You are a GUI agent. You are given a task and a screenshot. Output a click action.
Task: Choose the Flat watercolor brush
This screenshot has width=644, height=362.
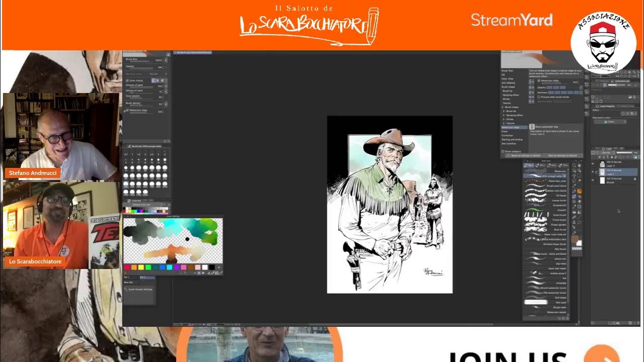[545, 292]
